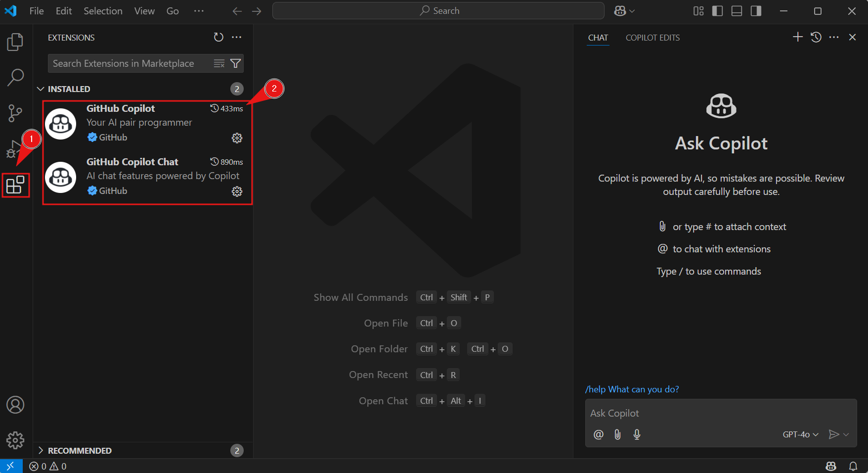
Task: Open the Edit menu
Action: 64,11
